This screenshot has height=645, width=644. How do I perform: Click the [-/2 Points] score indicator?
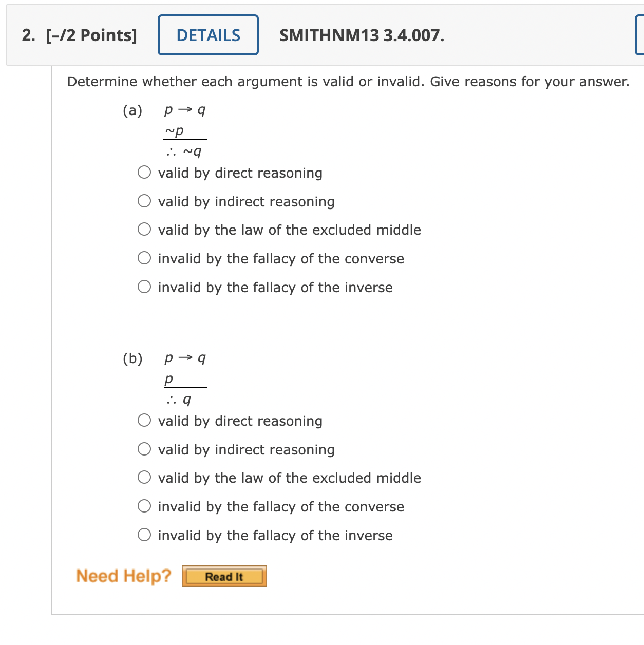pyautogui.click(x=90, y=36)
